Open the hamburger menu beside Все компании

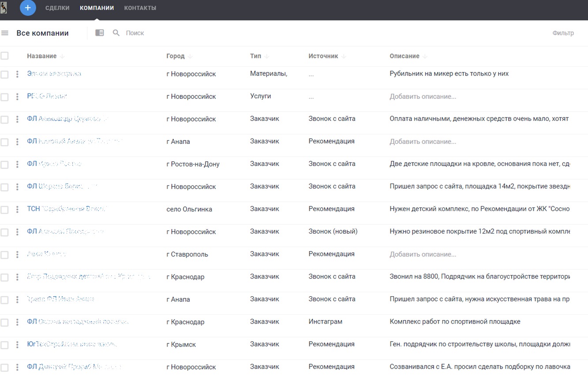[5, 33]
